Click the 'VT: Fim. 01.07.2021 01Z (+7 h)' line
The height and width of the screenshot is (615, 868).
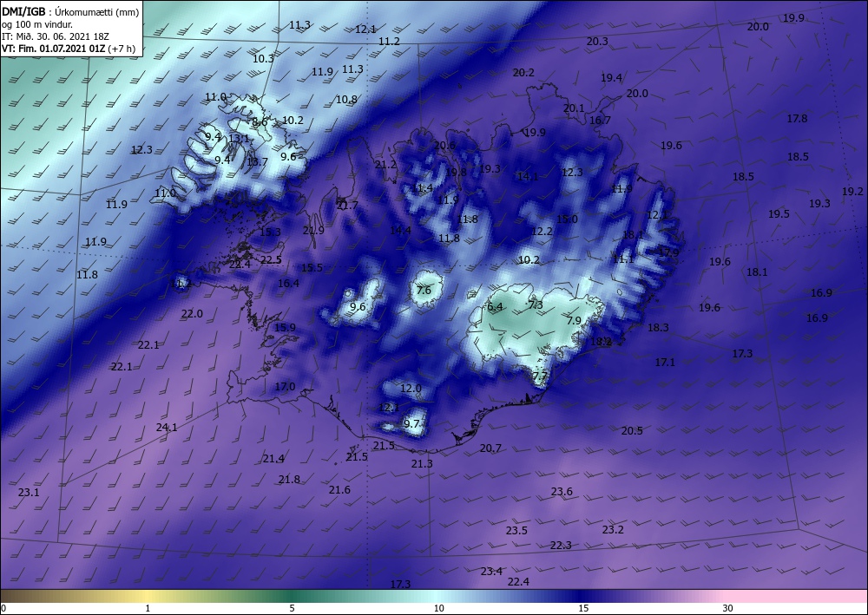68,49
